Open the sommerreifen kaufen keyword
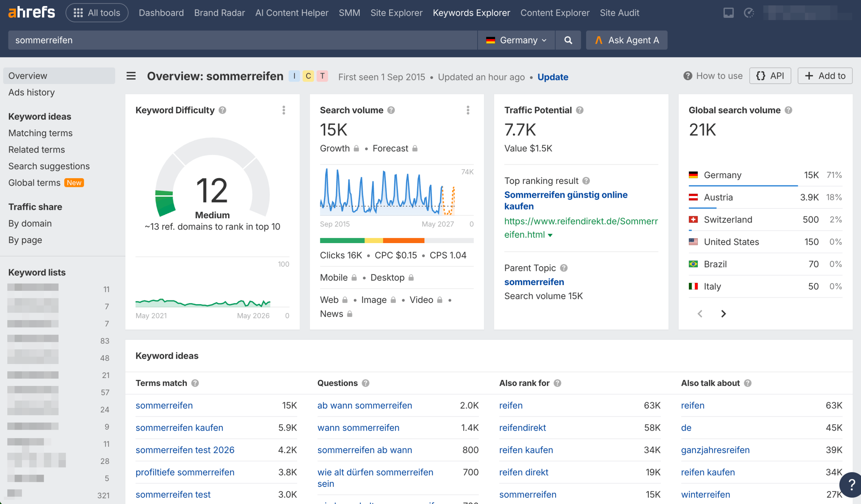Viewport: 861px width, 504px height. 179,428
